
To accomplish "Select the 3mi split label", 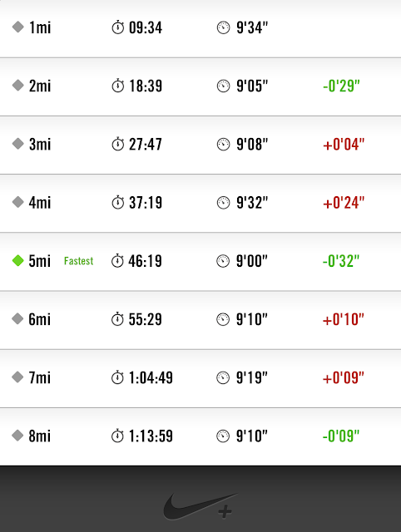I will (40, 144).
